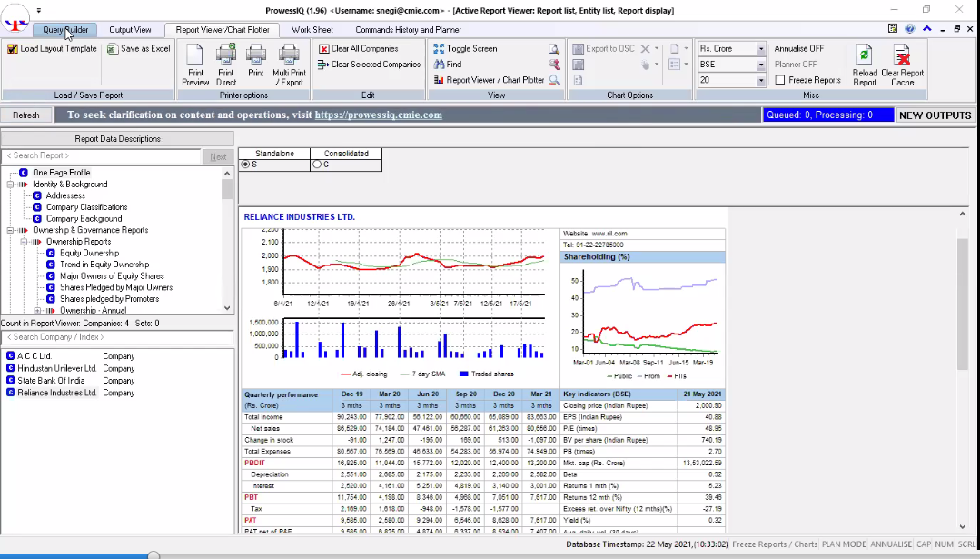Select the Consolidated radio button
This screenshot has height=559, width=980.
coord(317,165)
